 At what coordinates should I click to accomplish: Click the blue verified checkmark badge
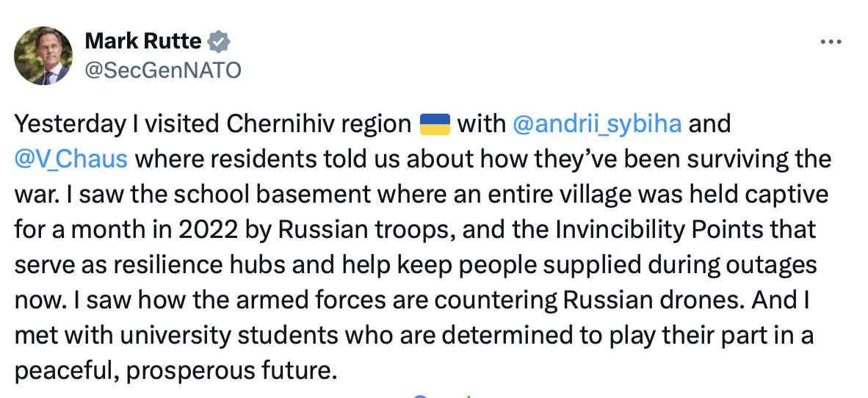coord(217,42)
